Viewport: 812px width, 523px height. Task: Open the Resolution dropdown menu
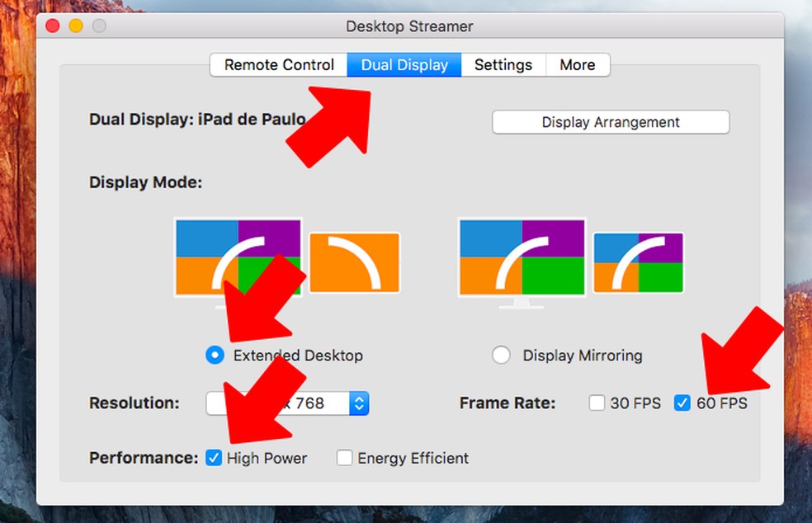[x=358, y=403]
